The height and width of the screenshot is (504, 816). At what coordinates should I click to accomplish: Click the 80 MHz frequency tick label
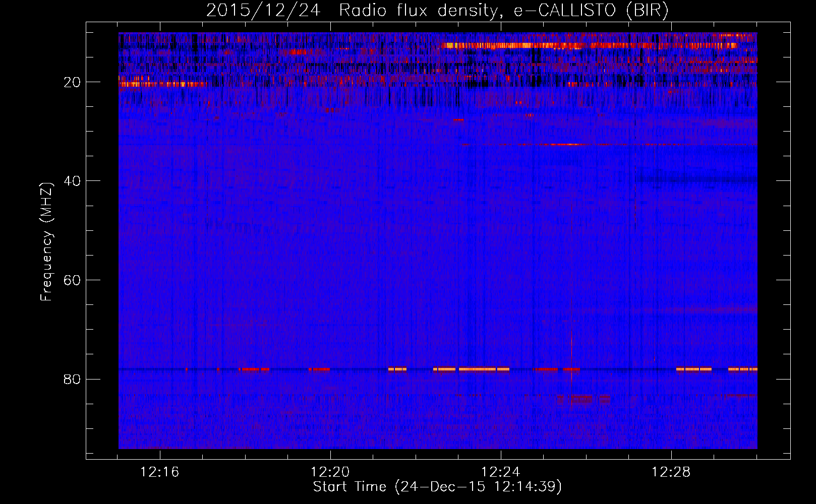click(72, 379)
